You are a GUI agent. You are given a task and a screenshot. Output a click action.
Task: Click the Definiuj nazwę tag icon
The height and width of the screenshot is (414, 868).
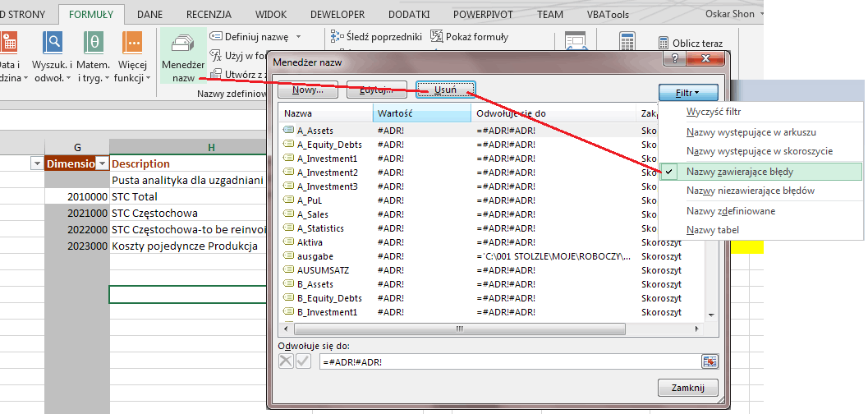tap(215, 36)
